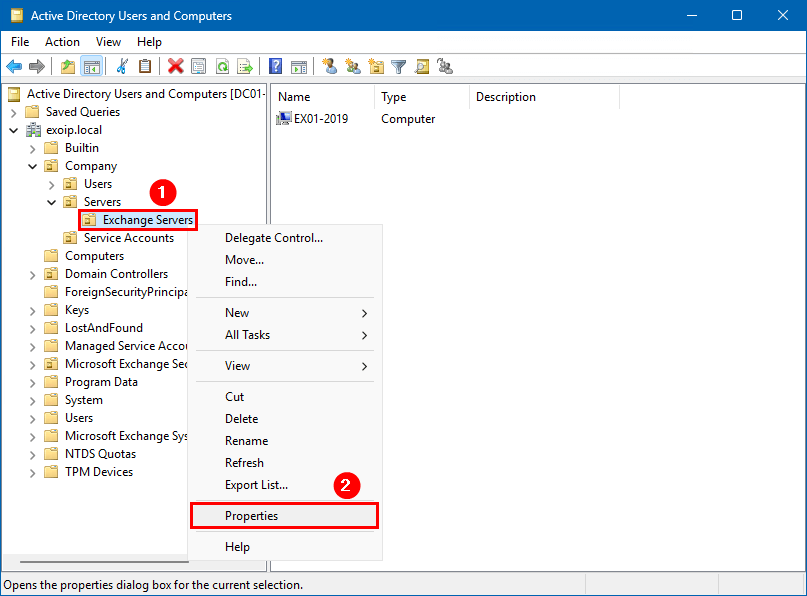Click the red Delete toolbar icon
807x596 pixels.
[176, 67]
